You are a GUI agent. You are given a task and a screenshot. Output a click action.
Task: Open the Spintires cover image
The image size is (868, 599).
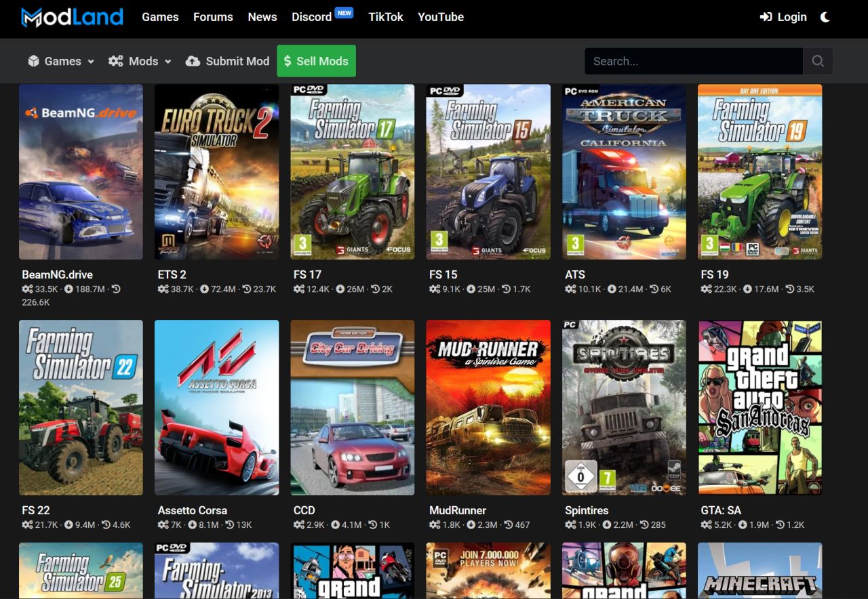624,408
